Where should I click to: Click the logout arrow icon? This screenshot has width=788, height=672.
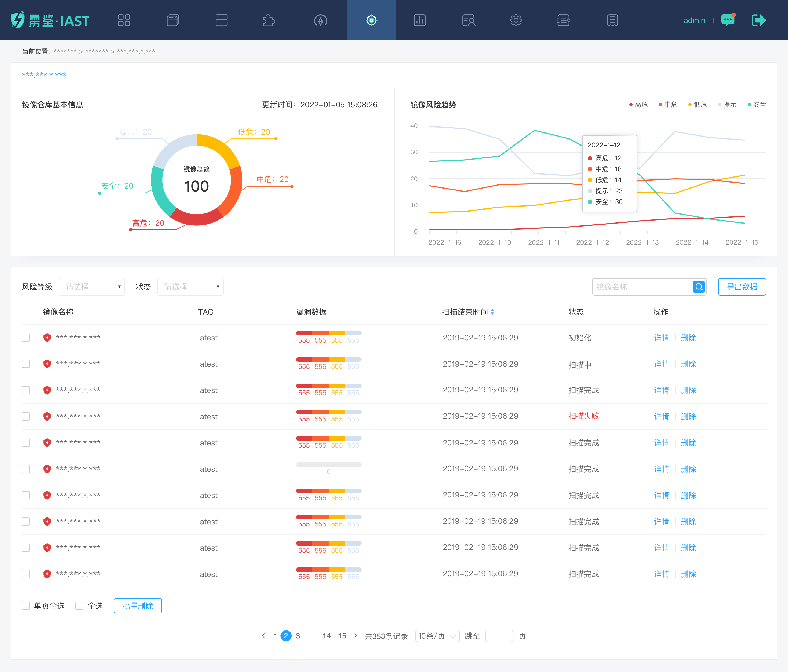759,20
